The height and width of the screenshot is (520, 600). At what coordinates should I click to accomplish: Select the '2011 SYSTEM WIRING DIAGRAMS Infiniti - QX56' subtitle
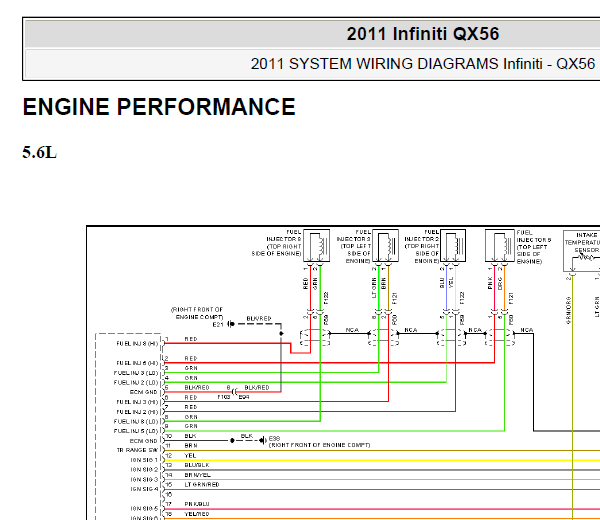tap(422, 64)
